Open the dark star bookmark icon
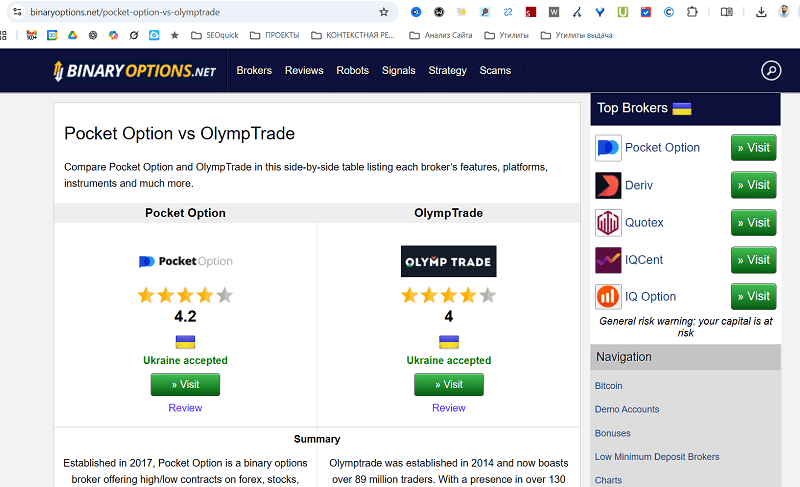This screenshot has height=487, width=800. tap(174, 35)
